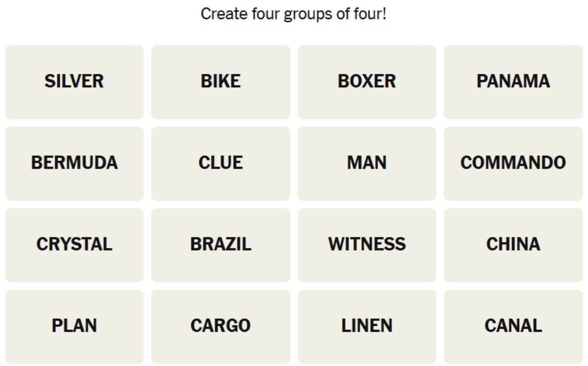Pick the WITNESS tile
The image size is (588, 366).
[367, 245]
